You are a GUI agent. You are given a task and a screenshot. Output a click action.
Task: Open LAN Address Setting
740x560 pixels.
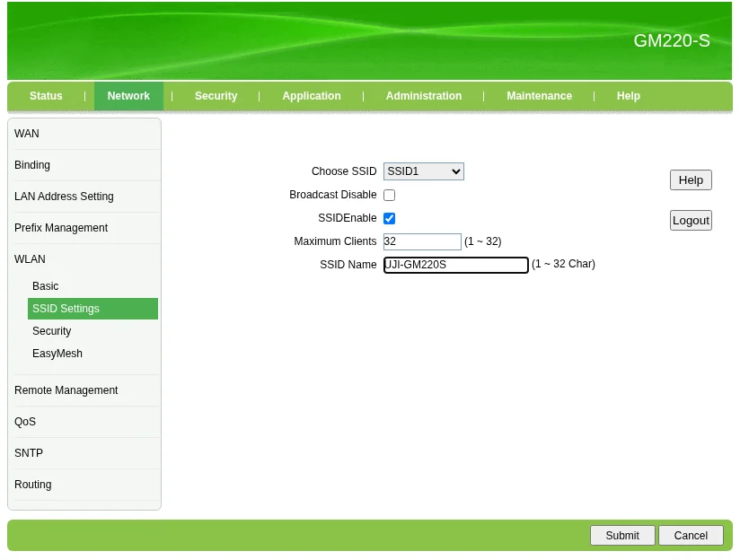point(64,197)
